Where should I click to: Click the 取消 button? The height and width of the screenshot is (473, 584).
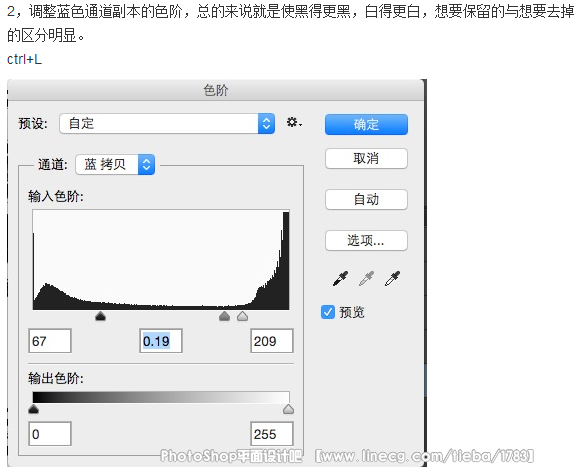point(366,159)
